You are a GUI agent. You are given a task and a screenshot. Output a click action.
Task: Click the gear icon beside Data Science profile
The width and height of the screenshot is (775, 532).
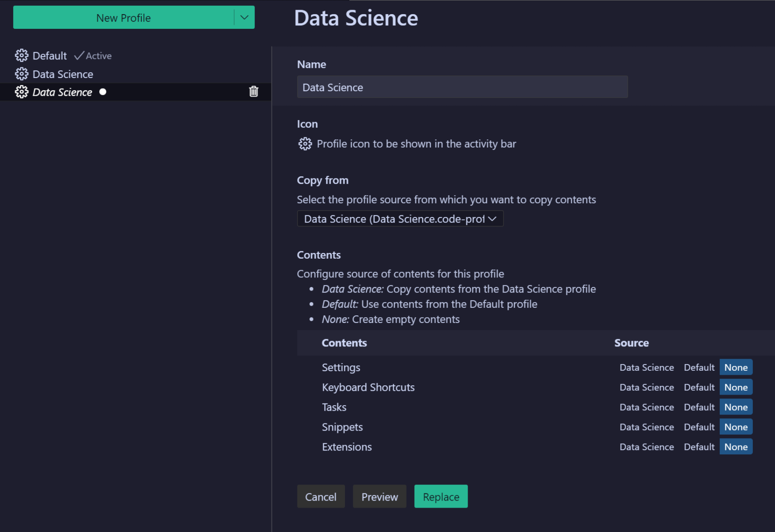pyautogui.click(x=21, y=74)
